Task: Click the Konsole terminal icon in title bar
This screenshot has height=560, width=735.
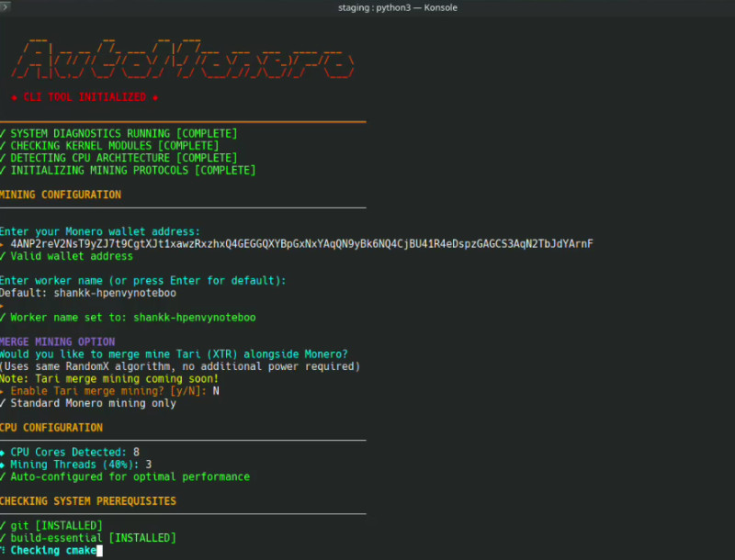Action: click(6, 7)
